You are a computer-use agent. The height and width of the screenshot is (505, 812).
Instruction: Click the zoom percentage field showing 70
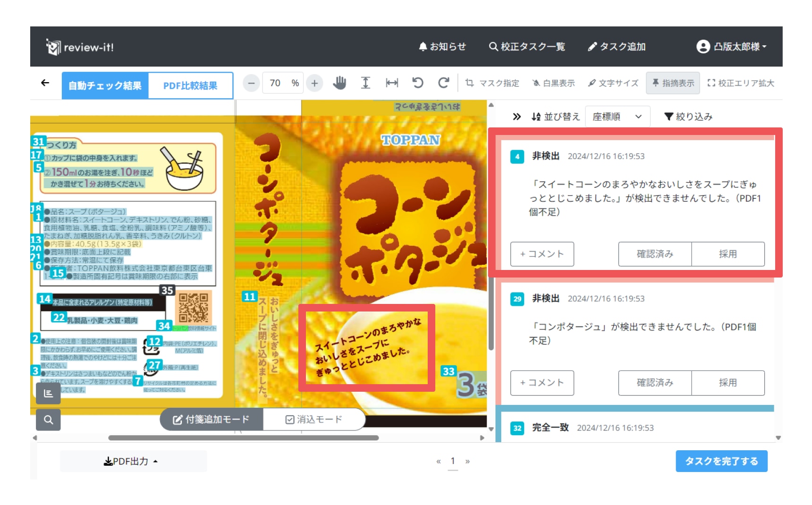275,83
